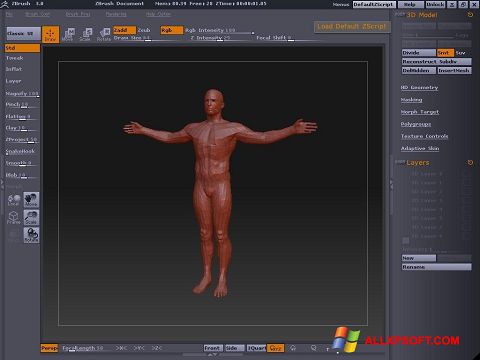Click the orange icon on Layers panel header
This screenshot has width=480, height=360.
pyautogui.click(x=470, y=163)
